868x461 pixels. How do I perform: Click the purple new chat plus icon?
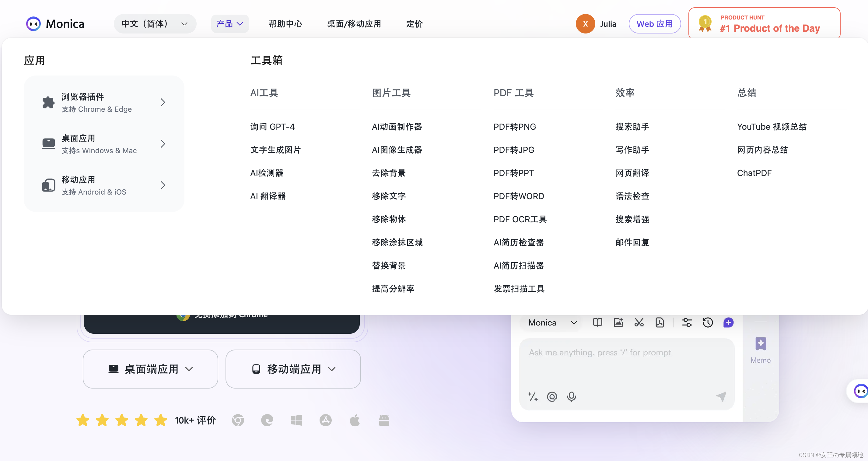[x=728, y=322]
